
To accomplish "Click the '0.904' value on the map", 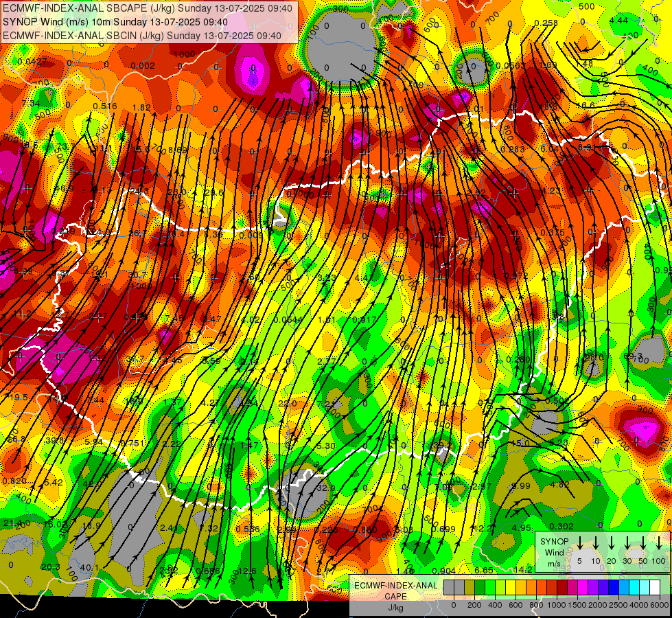I will tap(444, 571).
